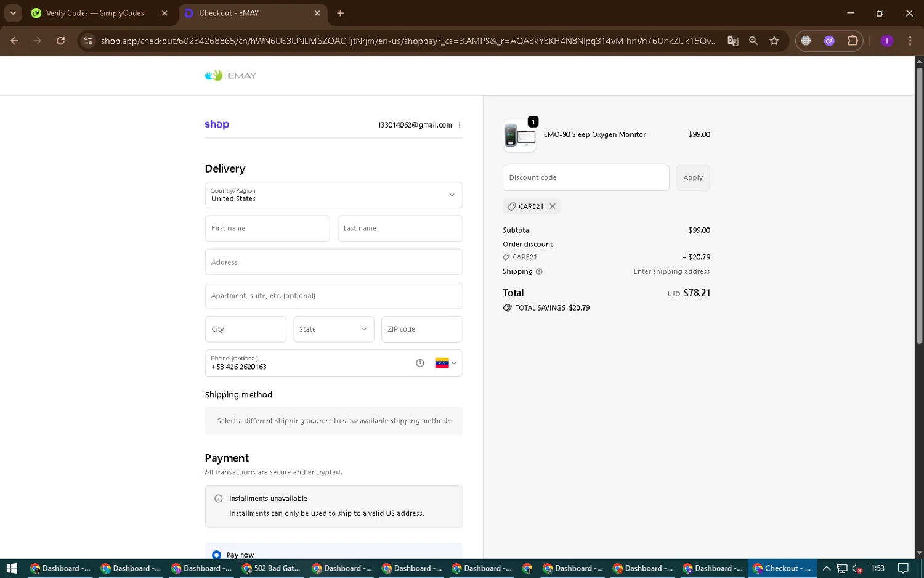Go forward in browser history
Viewport: 924px width, 578px height.
38,41
